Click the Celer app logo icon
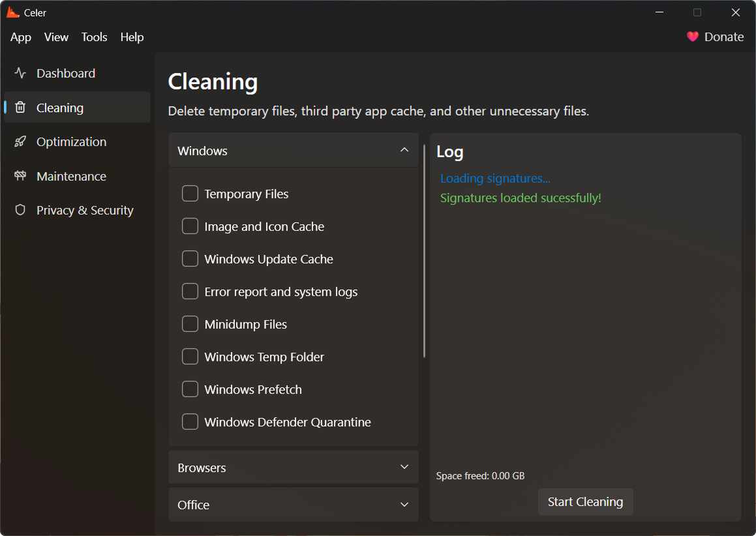Screen dimensions: 756x536 pyautogui.click(x=13, y=12)
